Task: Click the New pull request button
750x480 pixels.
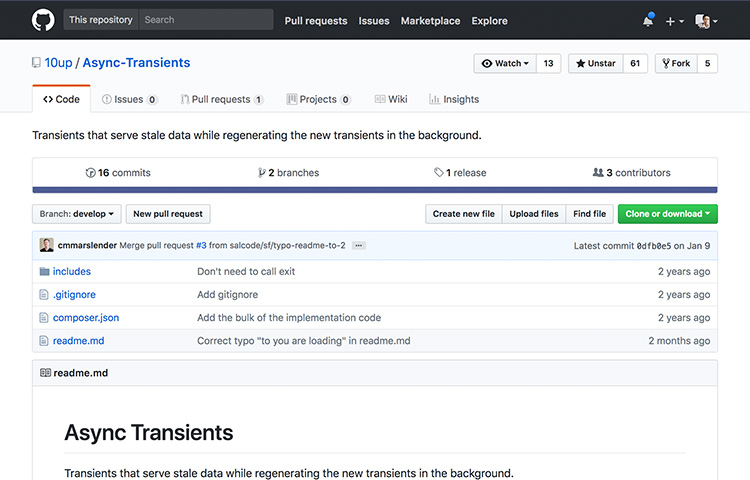Action: [168, 214]
